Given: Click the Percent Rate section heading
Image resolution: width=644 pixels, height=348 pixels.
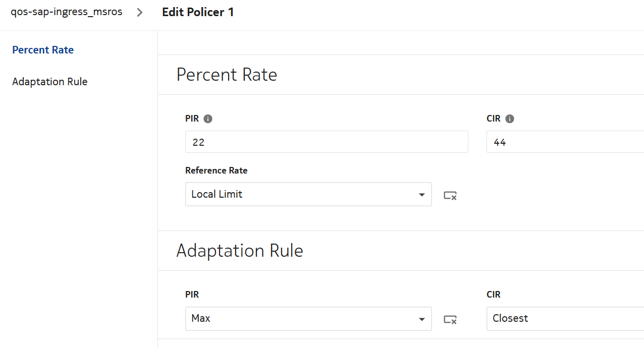Looking at the screenshot, I should tap(227, 75).
